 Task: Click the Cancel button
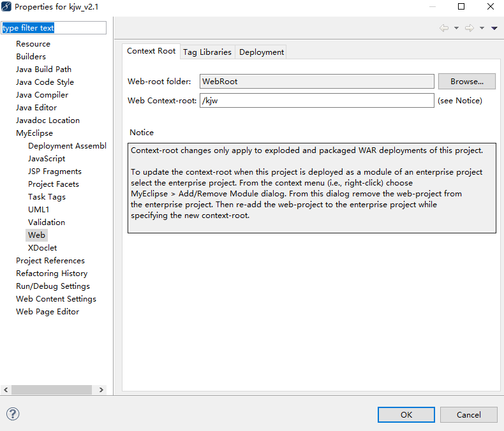click(x=469, y=414)
